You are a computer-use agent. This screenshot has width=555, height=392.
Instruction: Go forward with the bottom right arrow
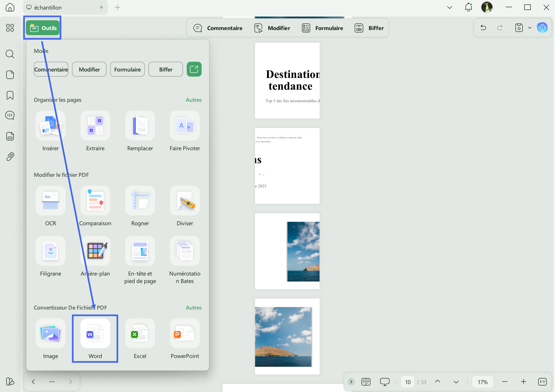point(70,382)
